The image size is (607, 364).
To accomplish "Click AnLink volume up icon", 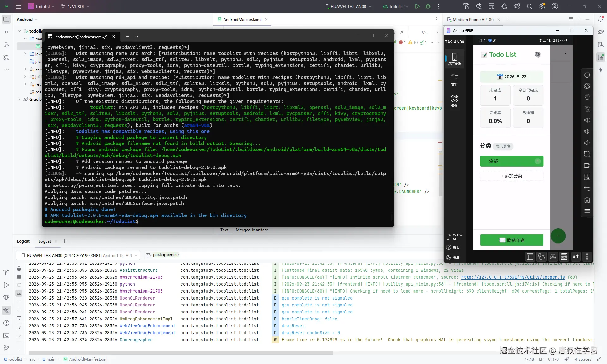I will (587, 120).
